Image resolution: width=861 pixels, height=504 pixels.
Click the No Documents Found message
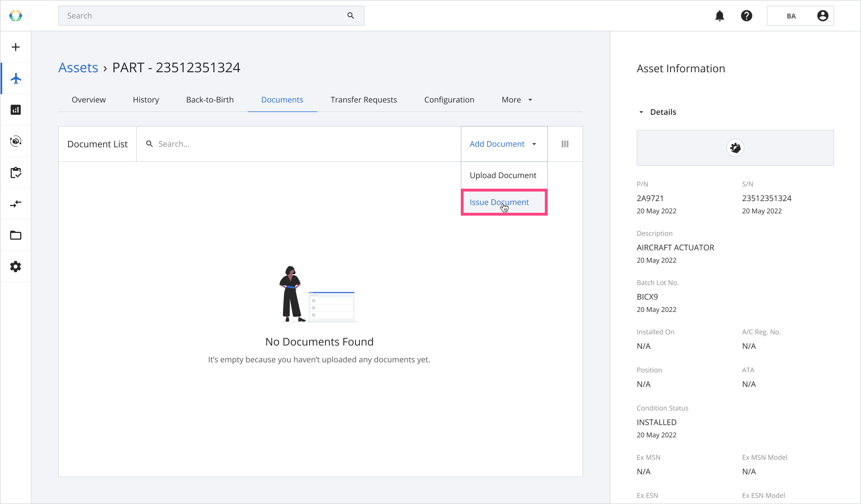320,342
